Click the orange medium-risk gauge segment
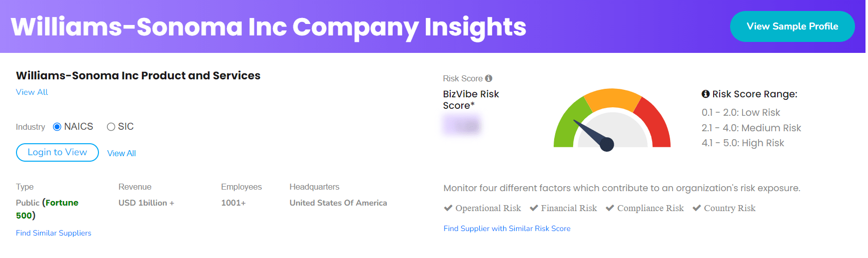Image resolution: width=868 pixels, height=258 pixels. coord(612,98)
